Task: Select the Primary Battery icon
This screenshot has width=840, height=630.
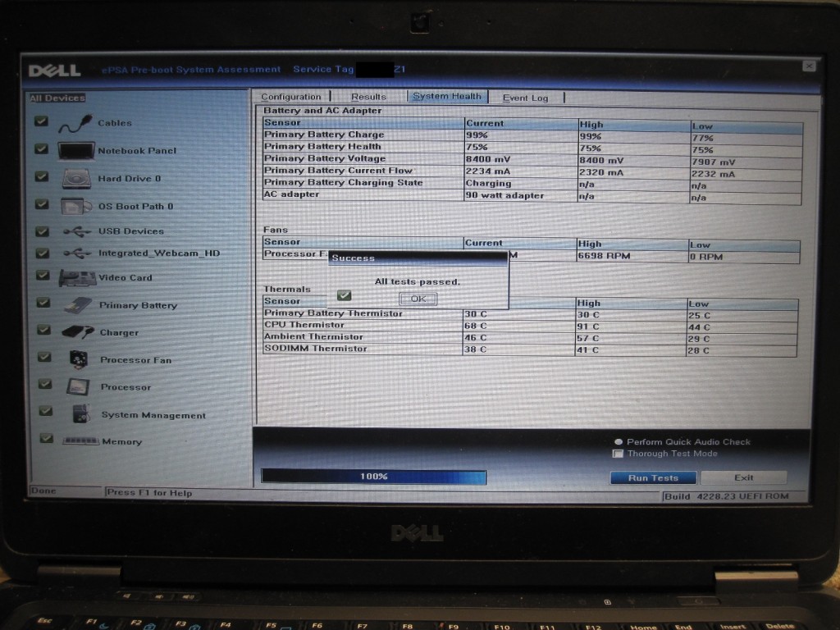Action: coord(78,305)
